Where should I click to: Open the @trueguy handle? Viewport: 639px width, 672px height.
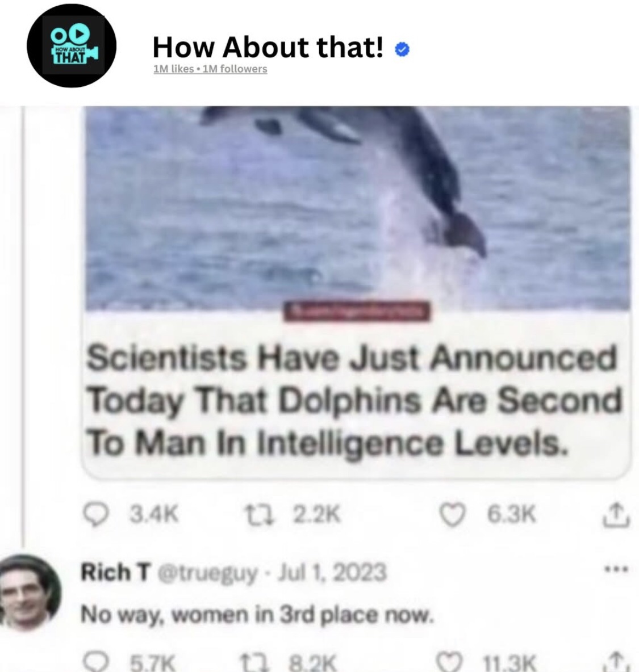point(208,573)
